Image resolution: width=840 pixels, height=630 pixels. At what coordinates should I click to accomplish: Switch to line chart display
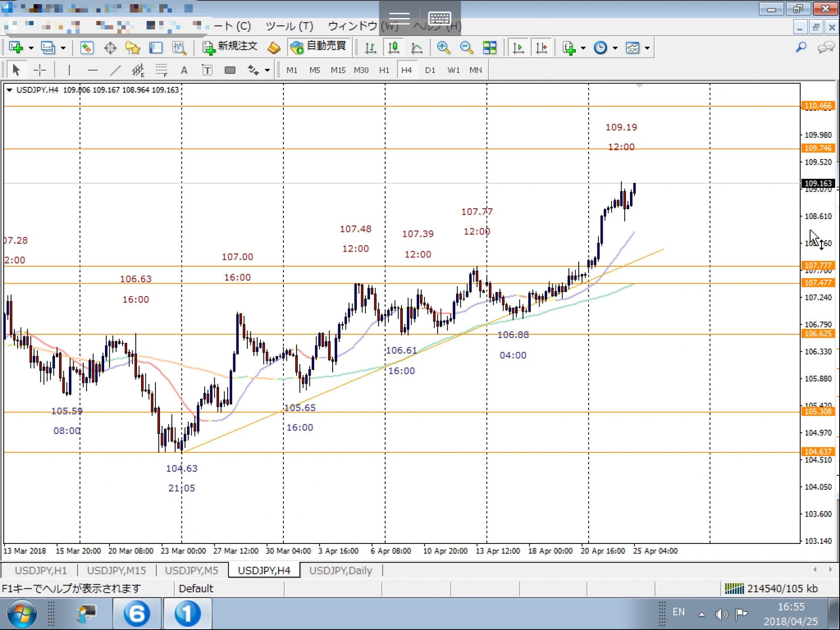coord(417,47)
